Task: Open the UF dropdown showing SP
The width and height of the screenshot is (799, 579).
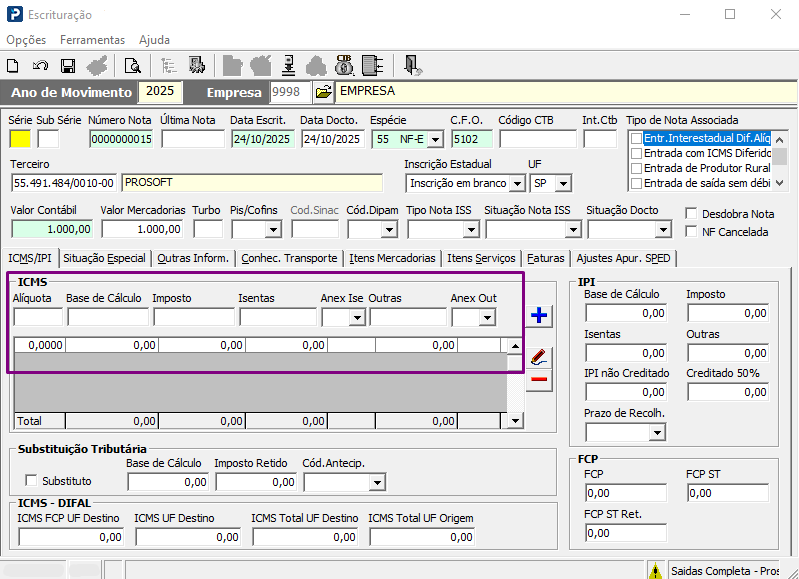Action: coord(563,184)
